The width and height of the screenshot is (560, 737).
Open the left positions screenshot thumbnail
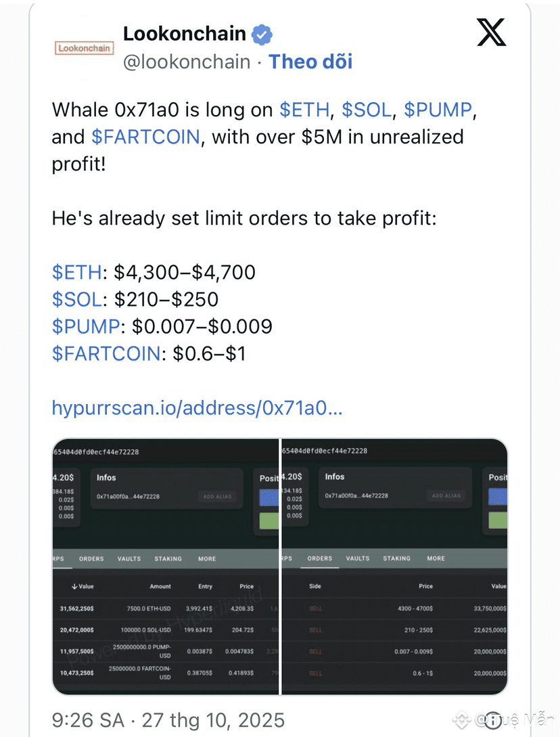pos(166,566)
